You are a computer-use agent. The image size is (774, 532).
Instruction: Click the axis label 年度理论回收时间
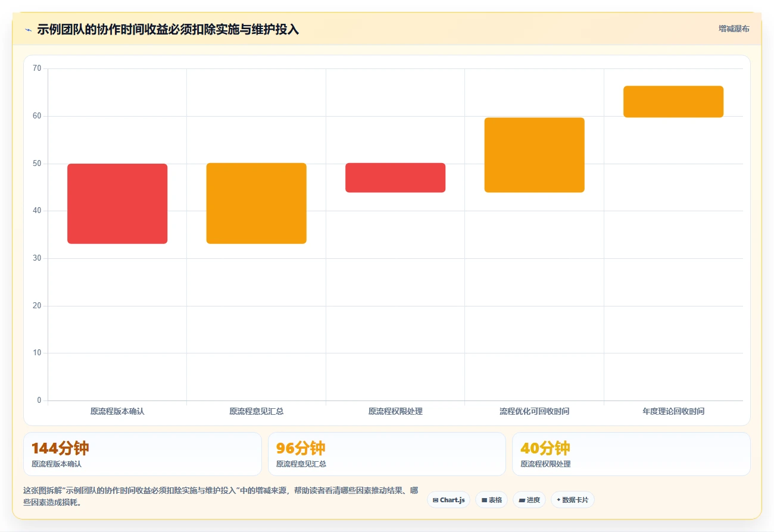point(673,411)
